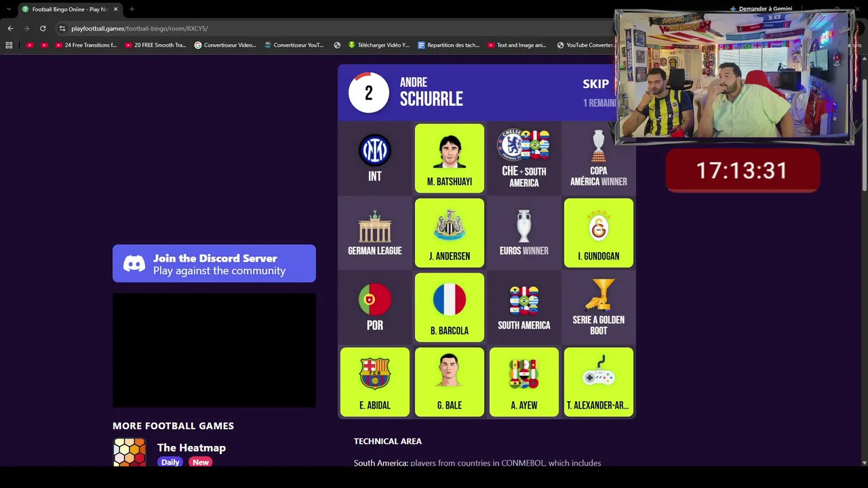Pick the M. Batshuayi bingo cell

(x=450, y=159)
